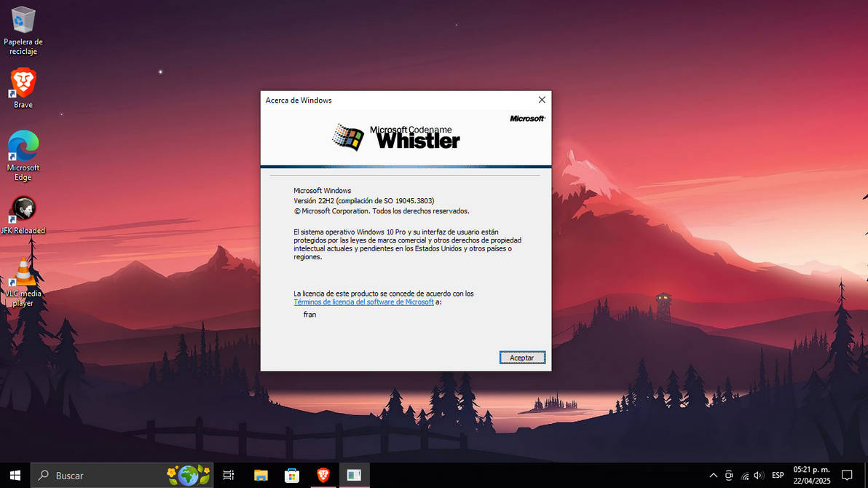Click the licensed user name fran

click(x=309, y=315)
